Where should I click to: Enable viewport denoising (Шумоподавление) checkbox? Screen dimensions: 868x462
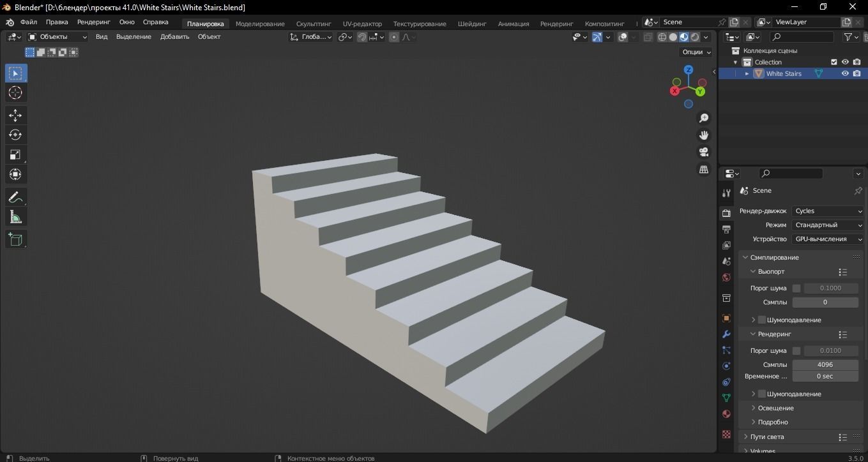(762, 320)
